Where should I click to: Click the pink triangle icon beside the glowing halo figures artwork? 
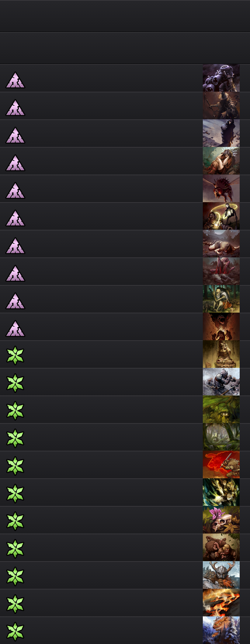tap(15, 218)
